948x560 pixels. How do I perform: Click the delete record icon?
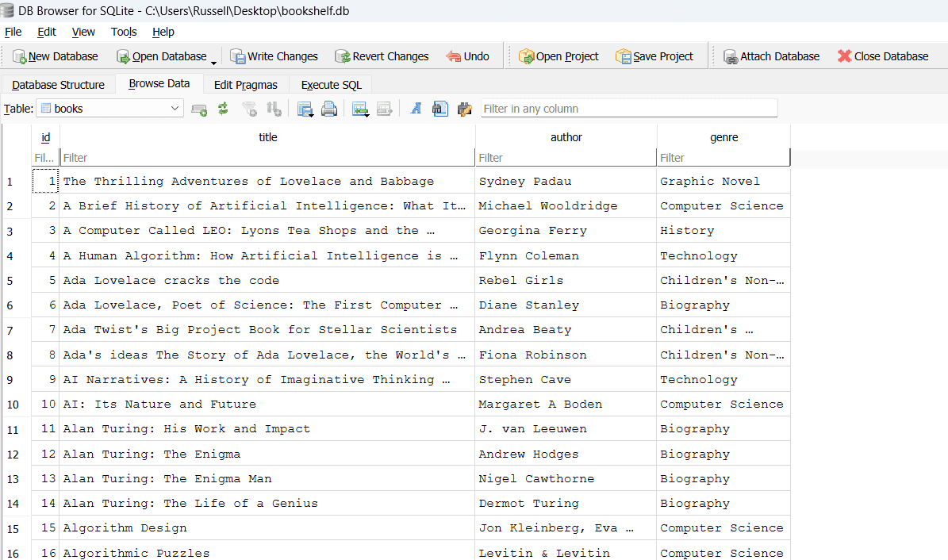[384, 109]
